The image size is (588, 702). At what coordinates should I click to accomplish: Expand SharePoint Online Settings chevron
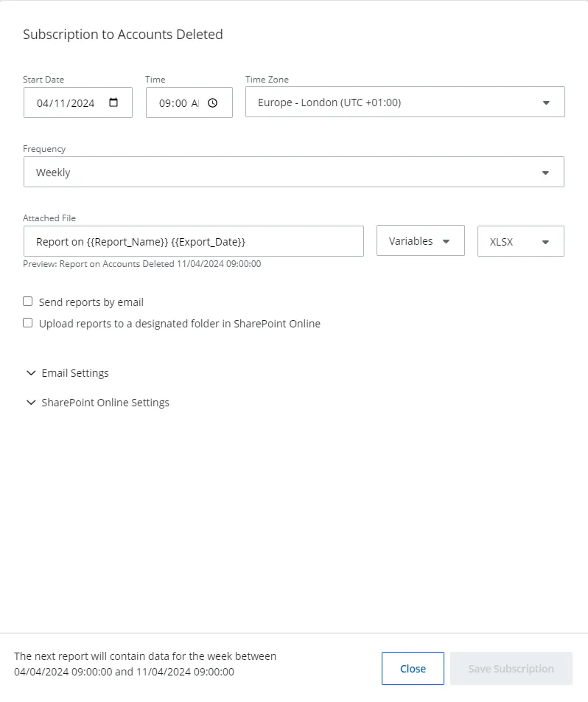point(31,403)
